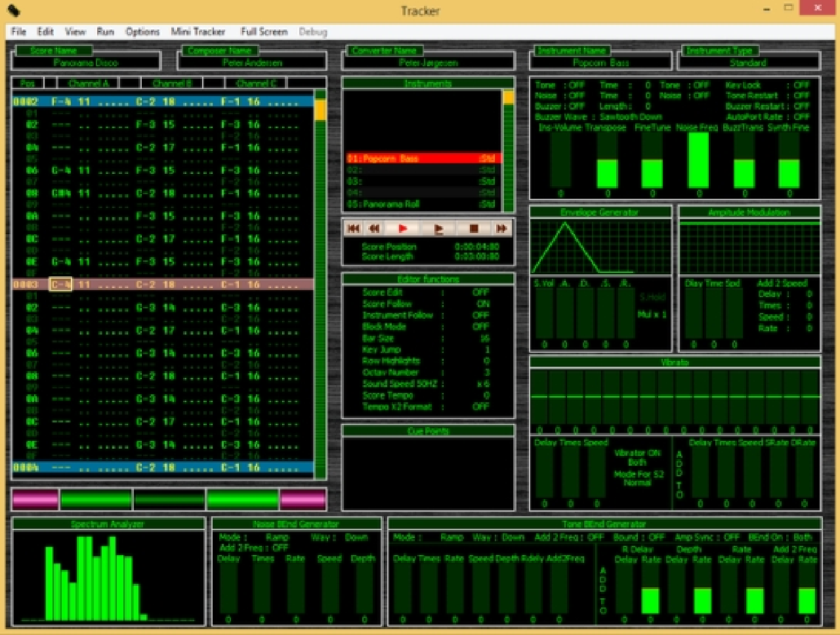Click the Bar Size value 16
The image size is (840, 635).
click(x=485, y=338)
